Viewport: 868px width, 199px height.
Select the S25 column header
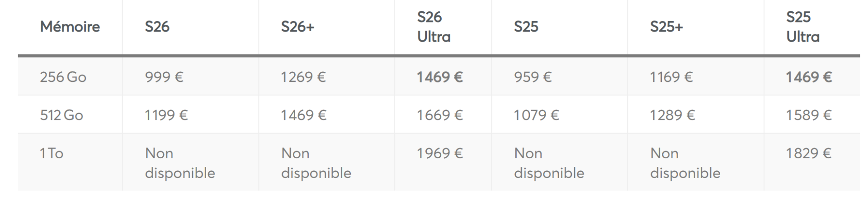[x=526, y=27]
